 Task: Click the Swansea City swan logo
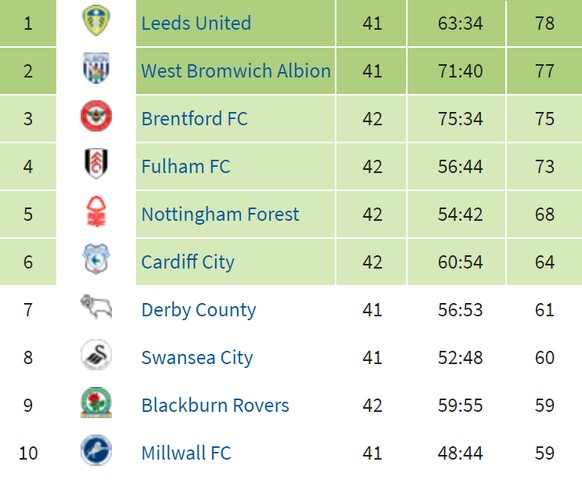tap(96, 355)
